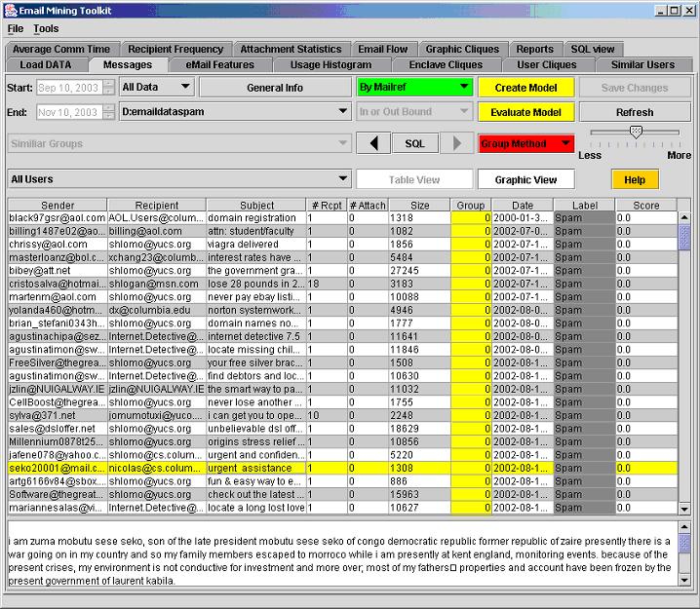The width and height of the screenshot is (700, 609).
Task: Open the By Mailref dropdown
Action: click(413, 87)
